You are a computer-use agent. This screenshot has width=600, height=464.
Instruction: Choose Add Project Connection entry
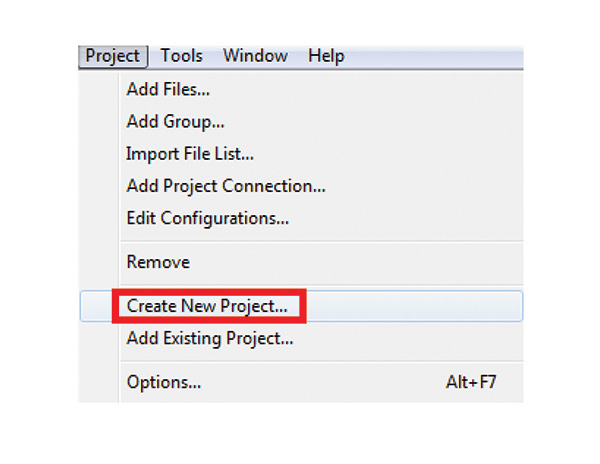[x=226, y=186]
